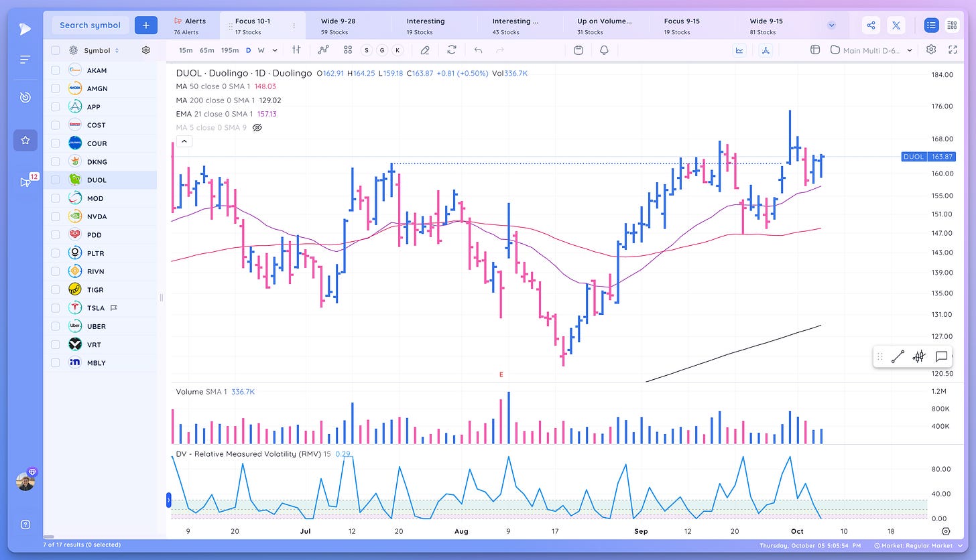
Task: Open the indicators line icon
Action: tap(324, 50)
